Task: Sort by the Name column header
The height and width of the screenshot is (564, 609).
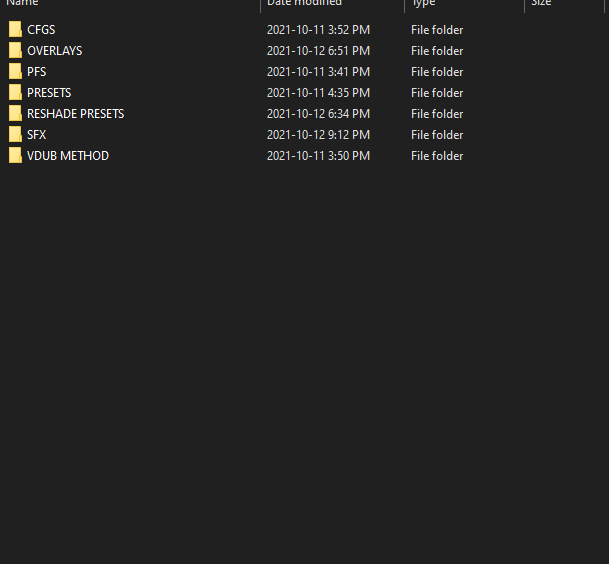Action: [23, 4]
